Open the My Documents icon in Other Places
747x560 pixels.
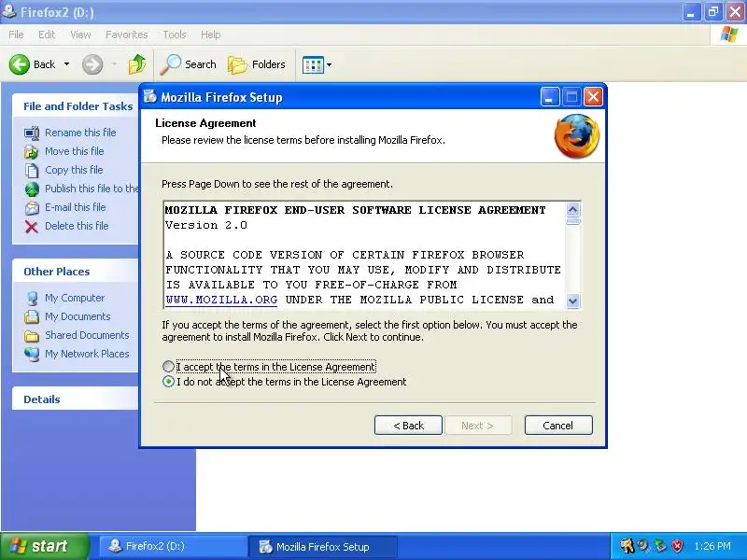32,316
